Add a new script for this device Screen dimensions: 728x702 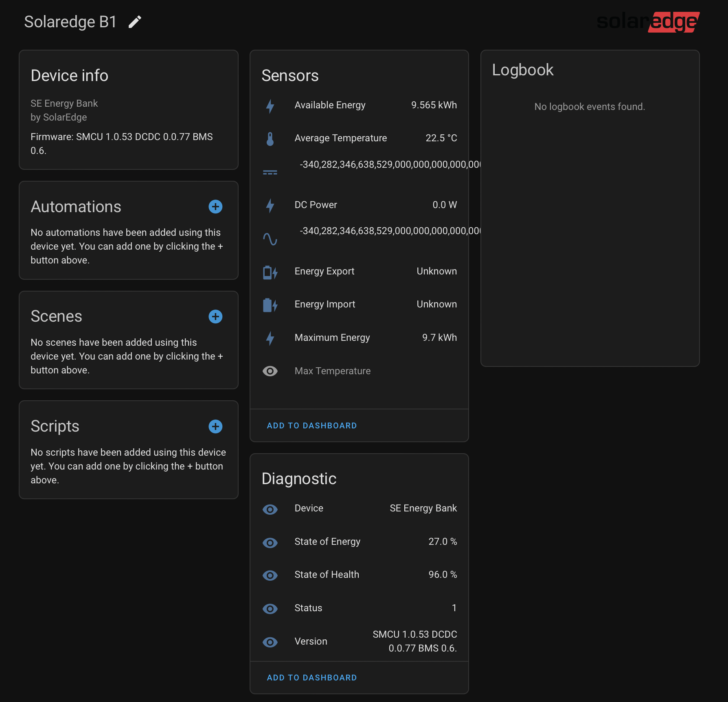215,426
